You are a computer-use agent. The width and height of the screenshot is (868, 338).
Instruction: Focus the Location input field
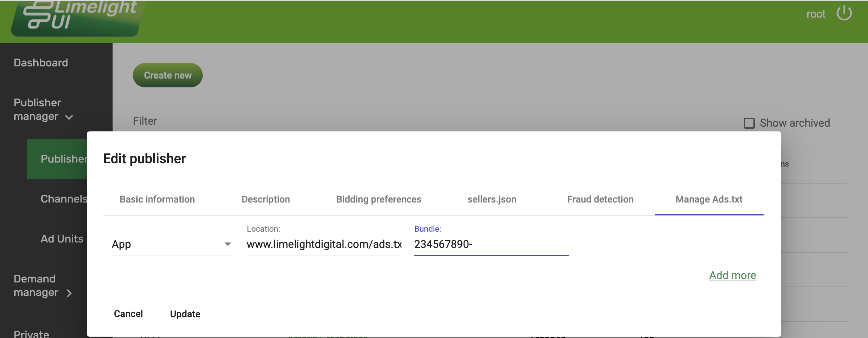[x=324, y=244]
